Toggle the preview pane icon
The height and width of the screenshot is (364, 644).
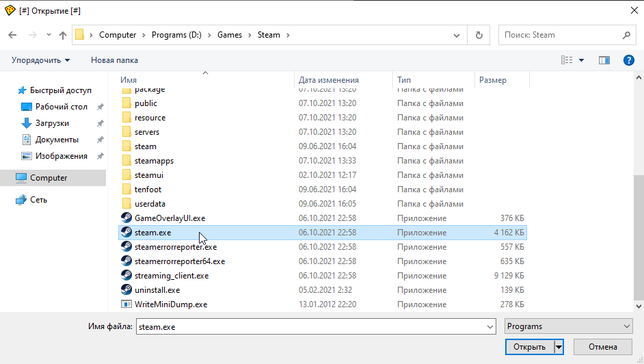coord(604,60)
